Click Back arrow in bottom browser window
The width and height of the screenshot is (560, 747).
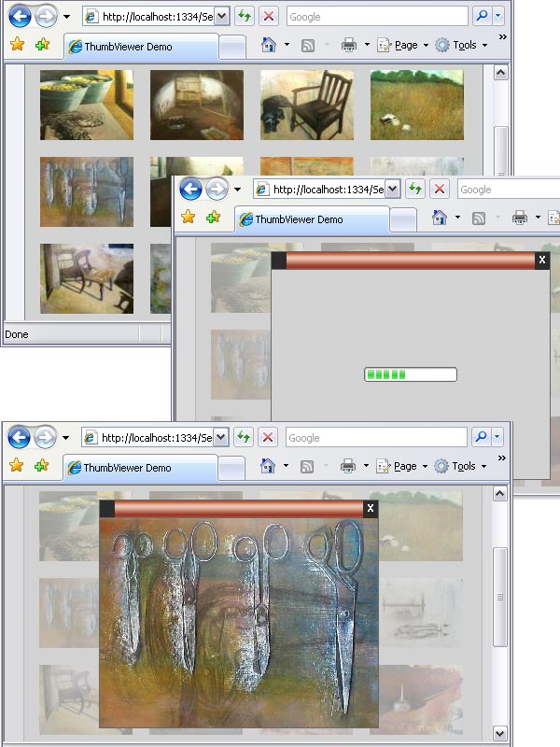point(19,437)
